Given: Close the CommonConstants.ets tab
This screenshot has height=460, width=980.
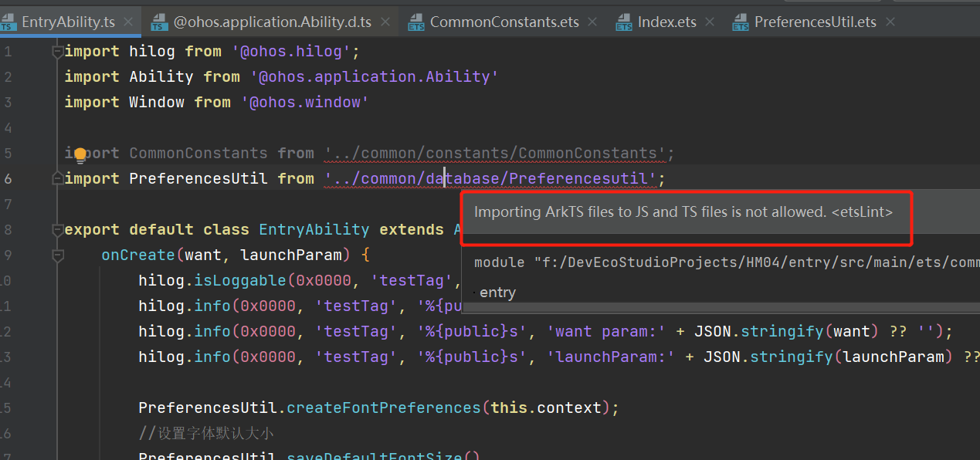Looking at the screenshot, I should 592,22.
